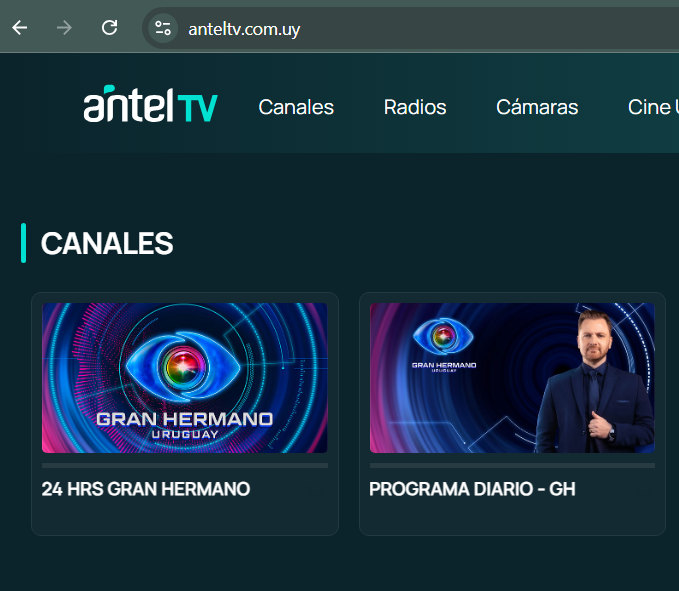This screenshot has width=679, height=591.
Task: Open the Canales menu item
Action: point(296,107)
